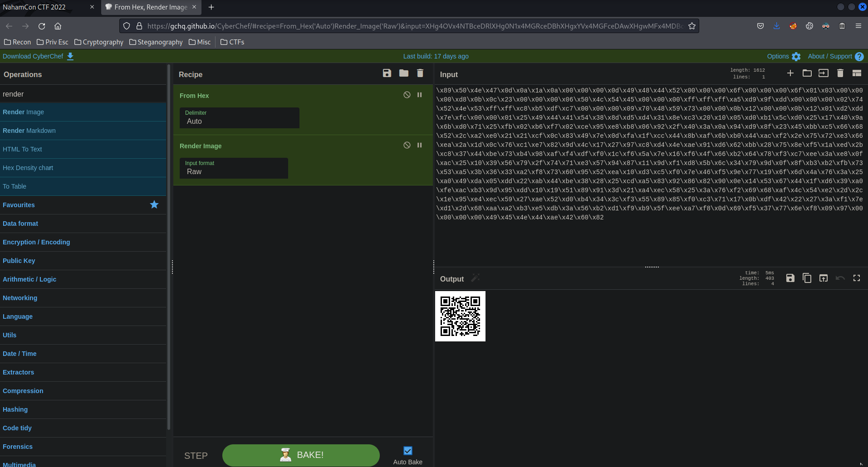Screen dimensions: 868x467
Task: Click the operations search field
Action: [83, 94]
